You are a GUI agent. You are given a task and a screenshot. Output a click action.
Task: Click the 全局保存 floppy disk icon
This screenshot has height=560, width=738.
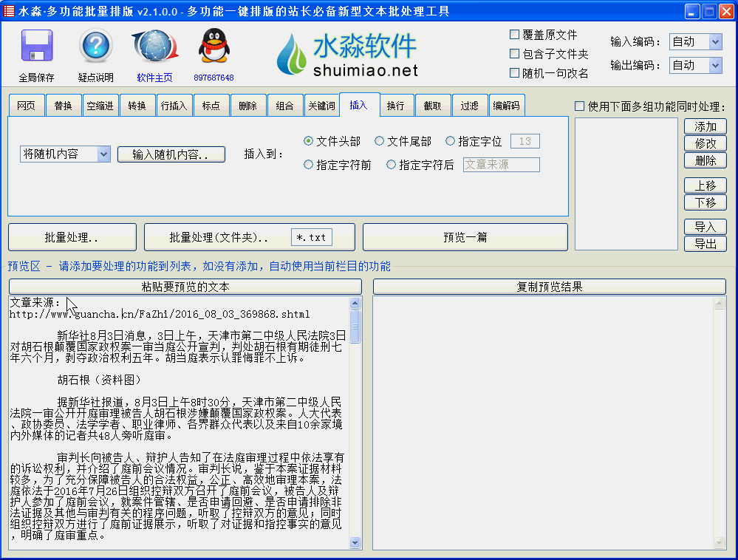[x=37, y=47]
